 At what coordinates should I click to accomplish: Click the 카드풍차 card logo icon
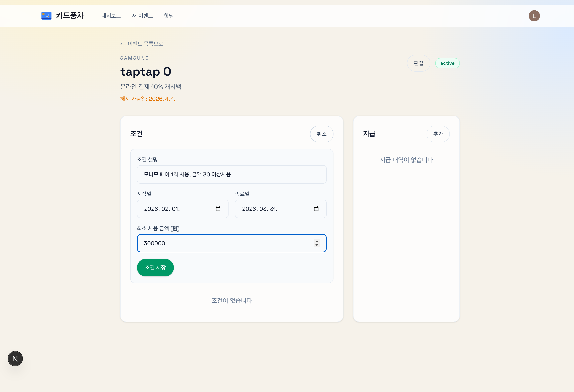(x=46, y=16)
